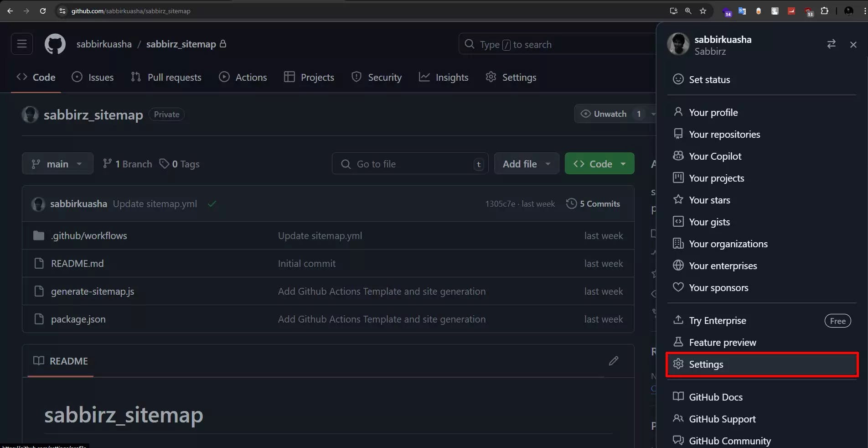Click the green check commit status icon
This screenshot has width=868, height=448.
click(x=212, y=204)
